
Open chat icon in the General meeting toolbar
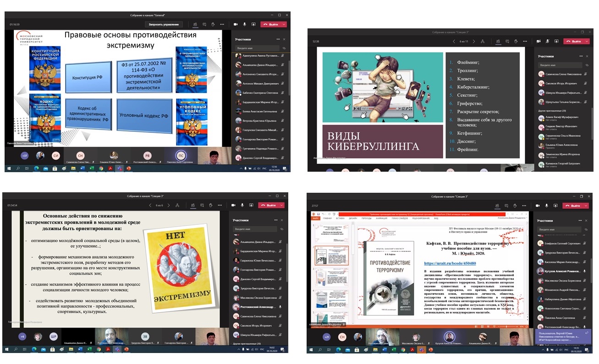pyautogui.click(x=204, y=24)
